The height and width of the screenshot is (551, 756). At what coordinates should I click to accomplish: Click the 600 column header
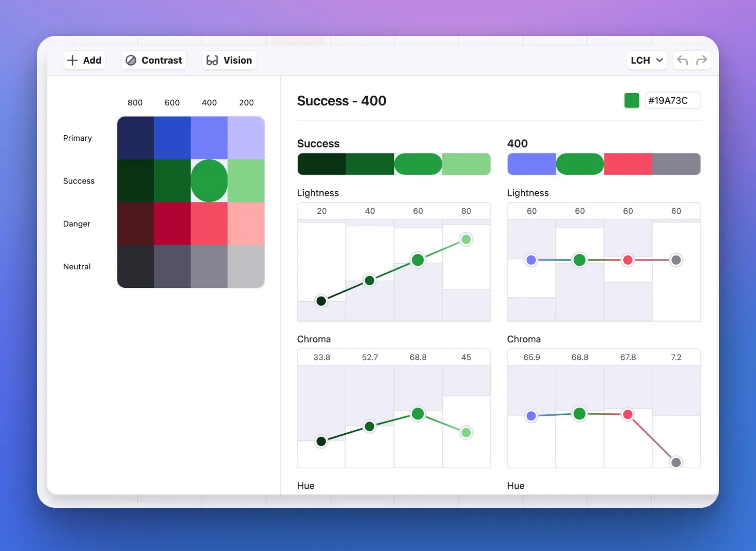pos(172,103)
